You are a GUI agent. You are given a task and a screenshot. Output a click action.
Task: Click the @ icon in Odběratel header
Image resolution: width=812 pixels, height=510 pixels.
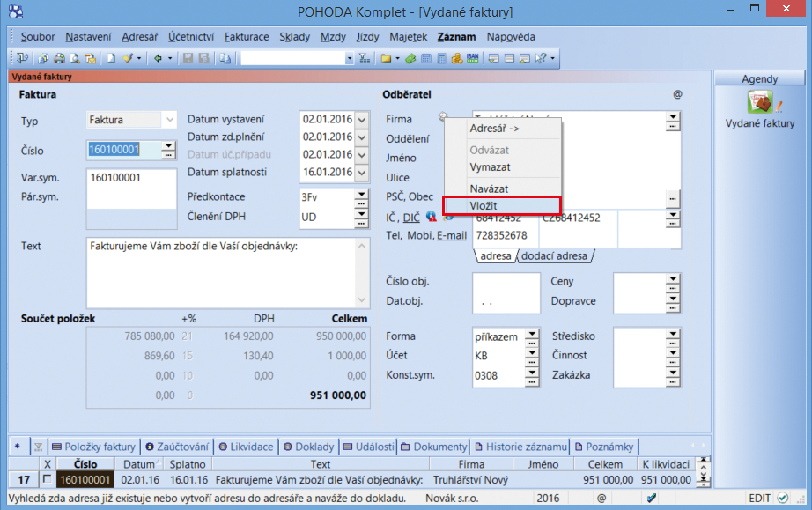coord(677,94)
